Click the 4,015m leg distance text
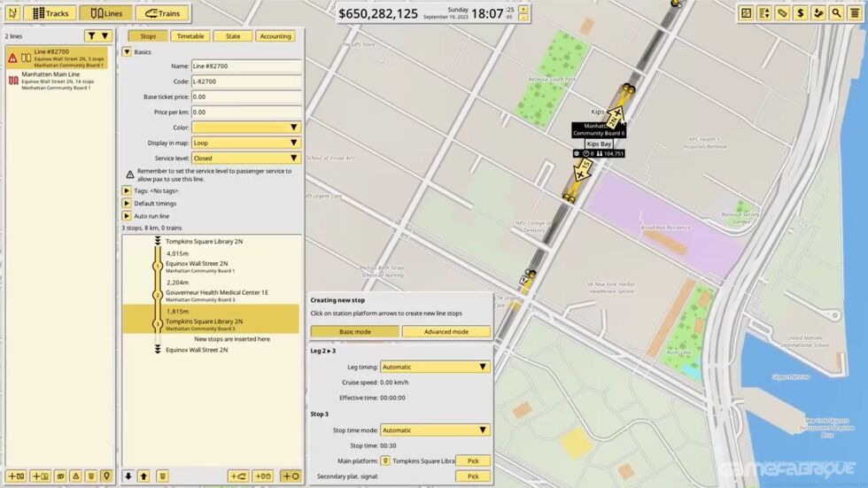This screenshot has height=488, width=868. [178, 253]
